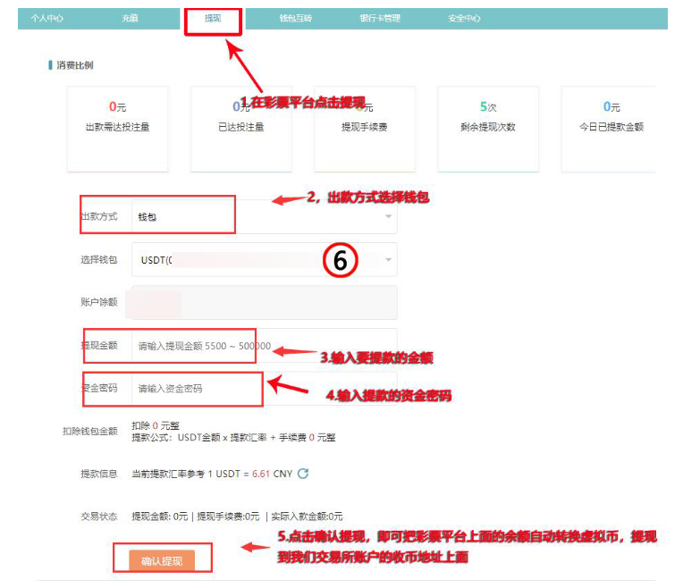Click the 今日已提款金额 card
This screenshot has height=588, width=700.
click(611, 128)
